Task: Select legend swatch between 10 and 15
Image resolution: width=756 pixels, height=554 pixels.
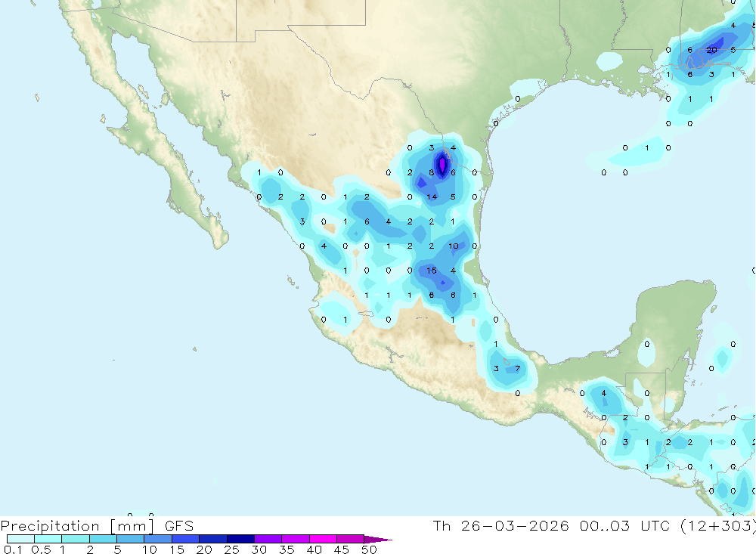Action: click(x=158, y=539)
